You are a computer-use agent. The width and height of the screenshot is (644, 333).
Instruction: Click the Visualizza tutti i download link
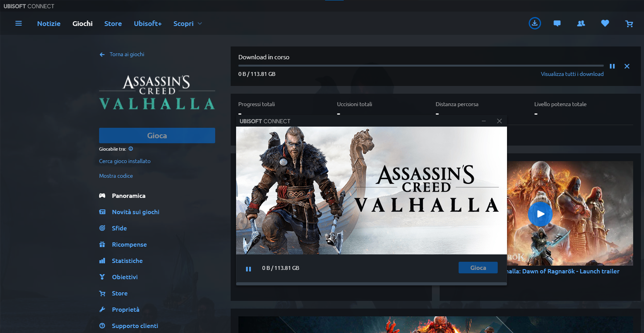[x=572, y=74]
